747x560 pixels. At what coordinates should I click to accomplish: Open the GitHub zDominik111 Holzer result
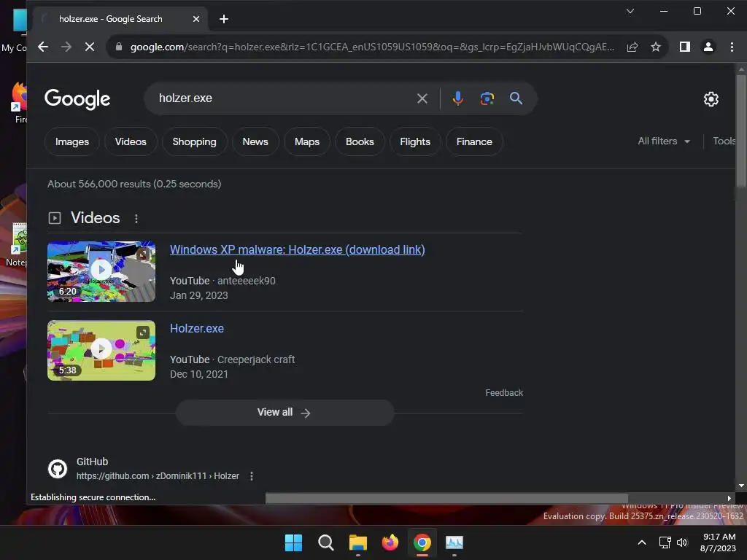(x=158, y=475)
